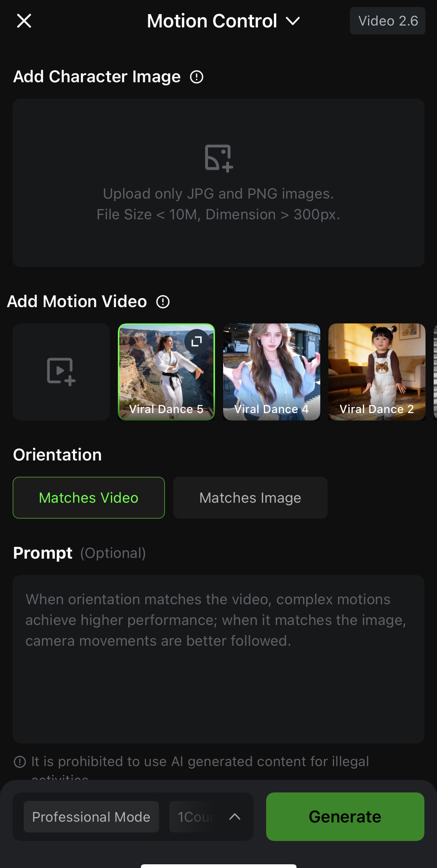
Task: Tap the info icon beside Add Motion Video
Action: (163, 302)
